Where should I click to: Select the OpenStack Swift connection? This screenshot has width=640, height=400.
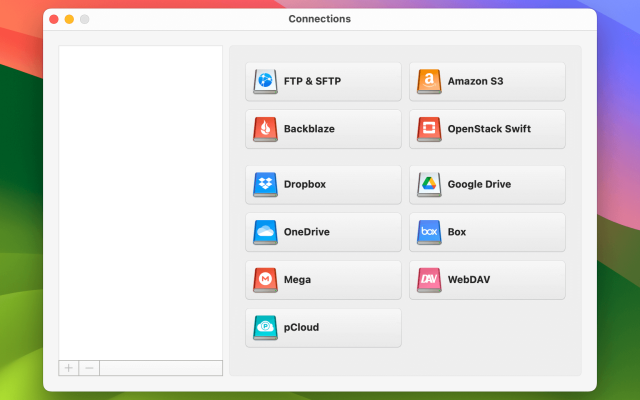(x=487, y=129)
